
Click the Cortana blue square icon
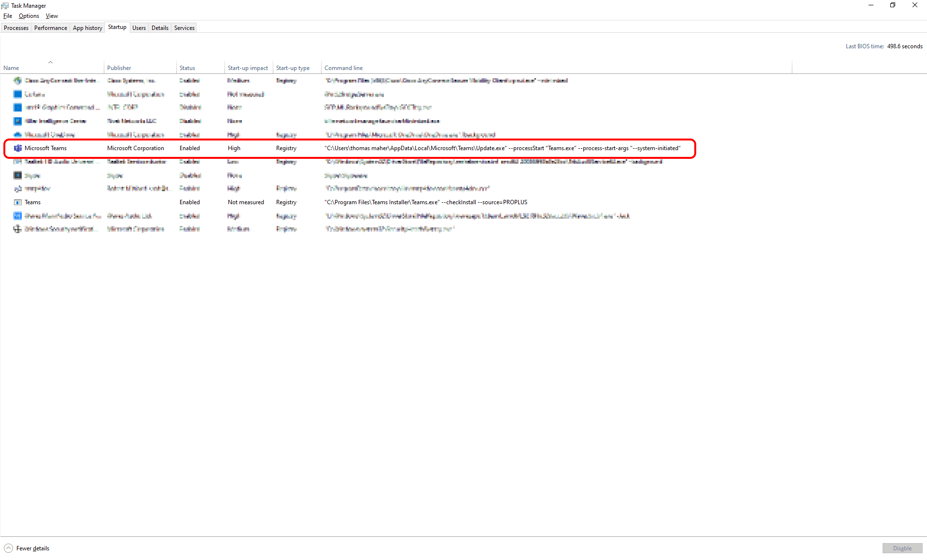pyautogui.click(x=18, y=94)
